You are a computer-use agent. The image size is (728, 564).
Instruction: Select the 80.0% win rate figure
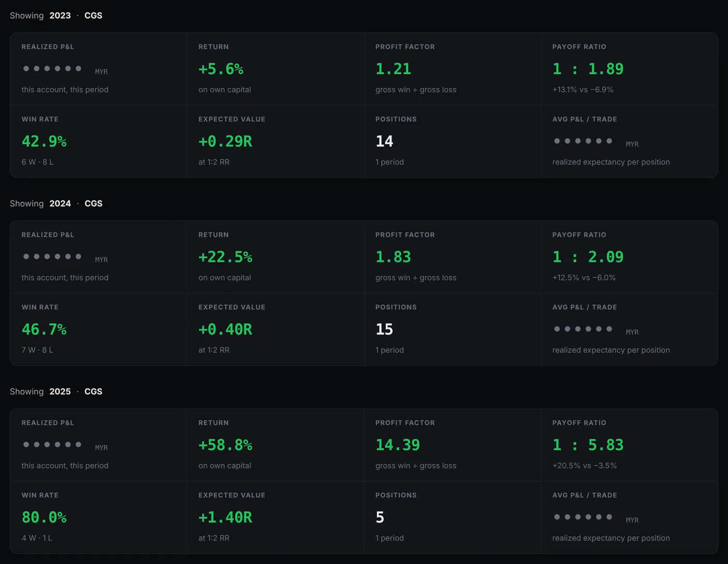44,517
